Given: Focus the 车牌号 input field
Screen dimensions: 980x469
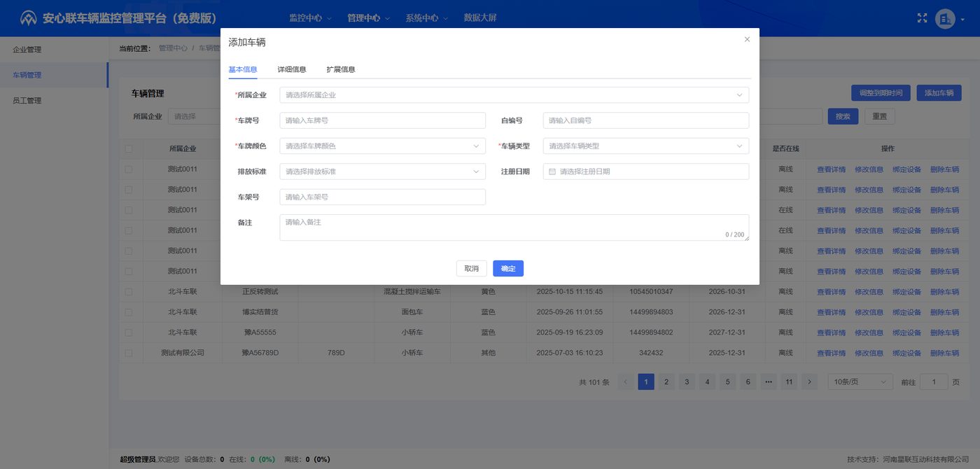Looking at the screenshot, I should 383,120.
